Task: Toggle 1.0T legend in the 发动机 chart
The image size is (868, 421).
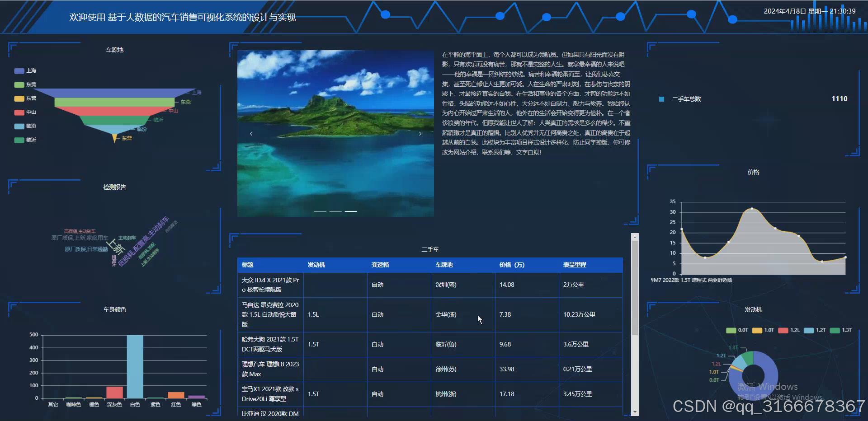Action: click(x=763, y=330)
